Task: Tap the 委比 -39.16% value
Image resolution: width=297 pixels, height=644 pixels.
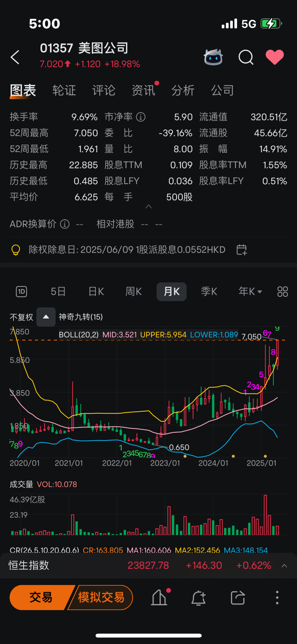Action: pyautogui.click(x=176, y=133)
